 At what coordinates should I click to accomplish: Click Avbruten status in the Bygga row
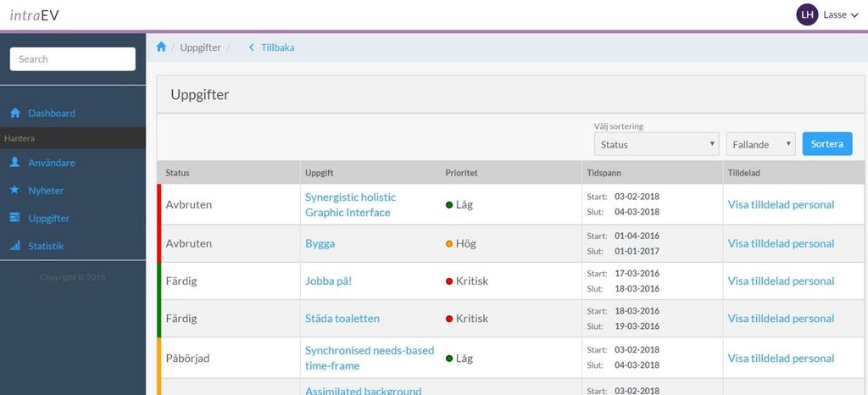tap(189, 243)
